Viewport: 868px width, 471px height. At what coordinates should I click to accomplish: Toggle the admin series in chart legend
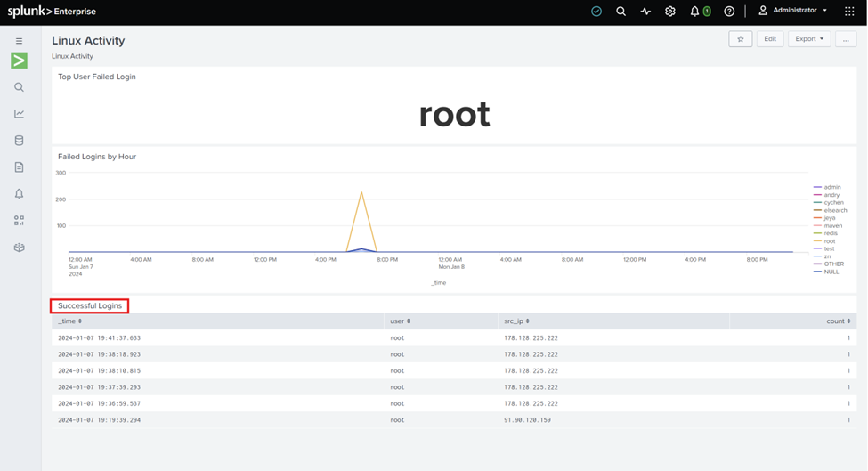point(827,187)
